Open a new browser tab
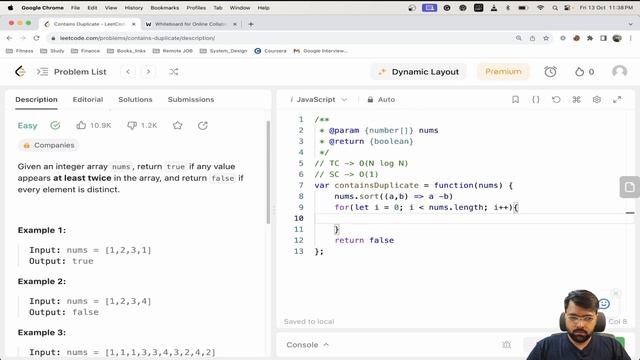Viewport: 640px width, 360px height. (251, 24)
